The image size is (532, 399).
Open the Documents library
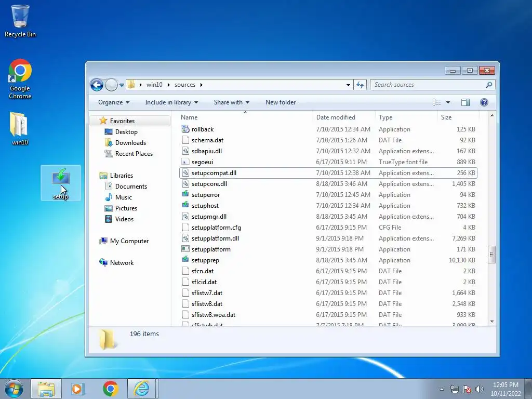130,187
